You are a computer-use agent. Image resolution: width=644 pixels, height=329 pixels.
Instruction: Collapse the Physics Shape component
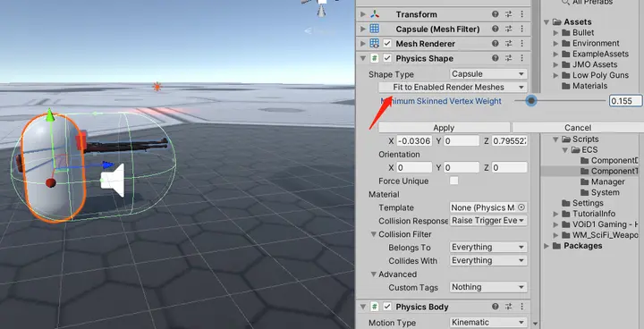pos(362,58)
